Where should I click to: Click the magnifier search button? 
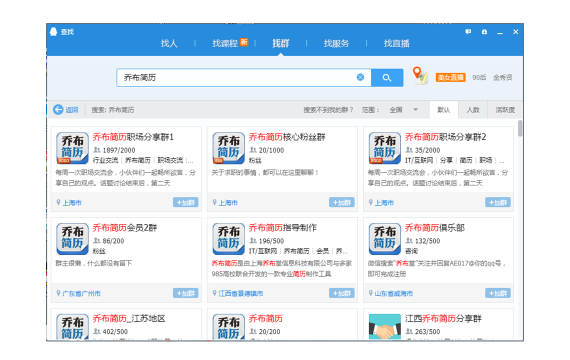387,77
